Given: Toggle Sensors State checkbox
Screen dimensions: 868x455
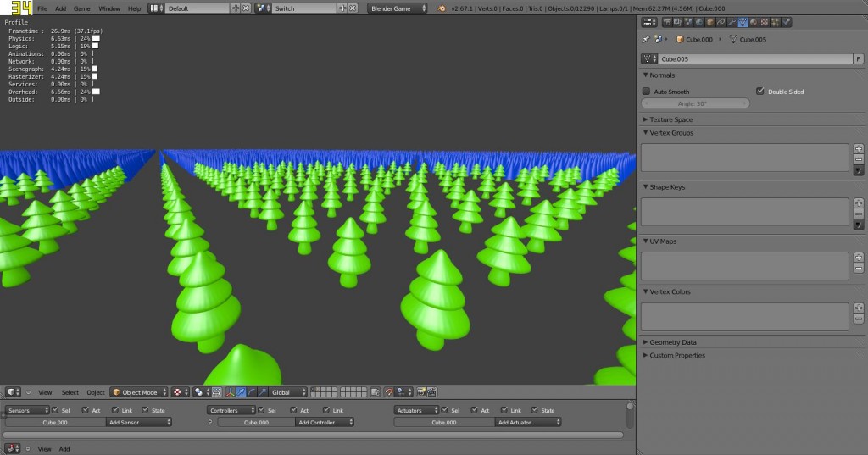Looking at the screenshot, I should click(145, 409).
